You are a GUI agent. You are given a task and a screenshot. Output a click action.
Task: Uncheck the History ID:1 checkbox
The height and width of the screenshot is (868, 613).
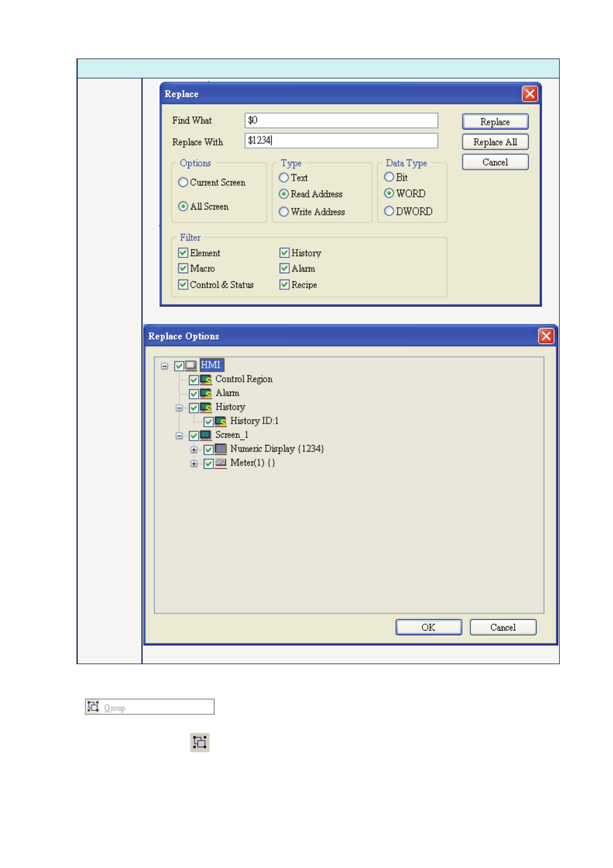(x=208, y=422)
